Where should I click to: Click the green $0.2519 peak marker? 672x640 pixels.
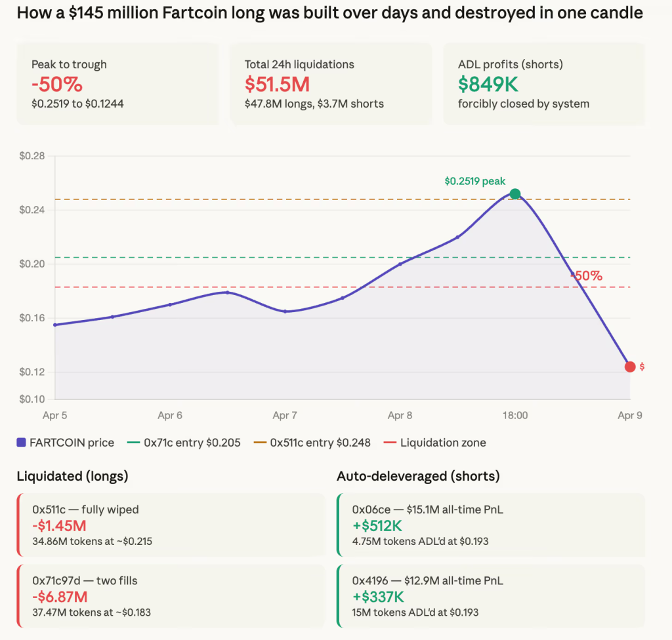tap(515, 193)
